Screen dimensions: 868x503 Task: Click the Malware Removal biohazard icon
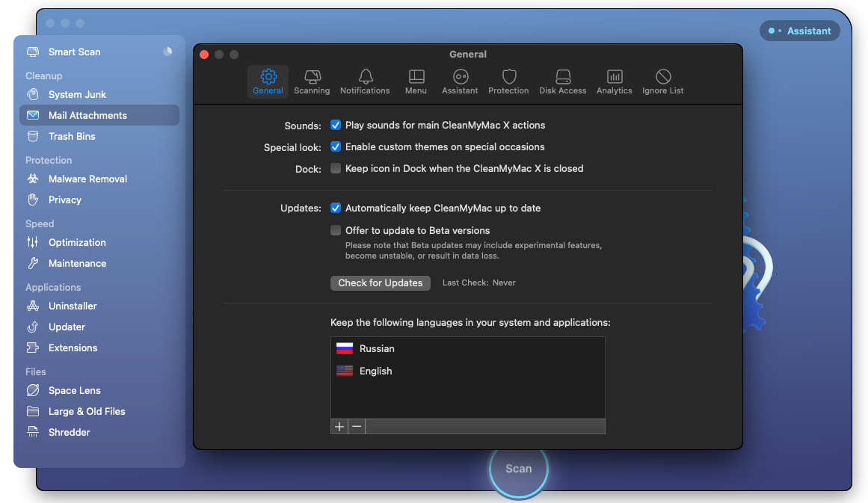(x=33, y=179)
